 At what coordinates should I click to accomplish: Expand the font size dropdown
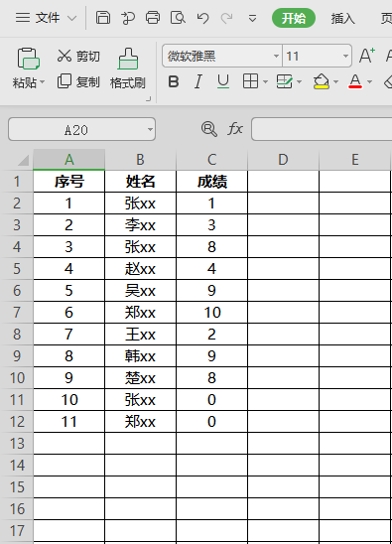point(345,56)
